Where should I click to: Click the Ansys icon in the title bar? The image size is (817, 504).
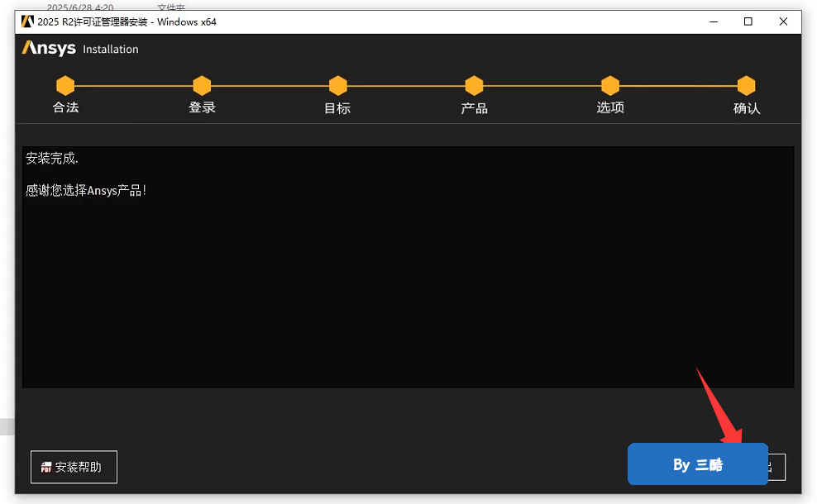click(27, 21)
